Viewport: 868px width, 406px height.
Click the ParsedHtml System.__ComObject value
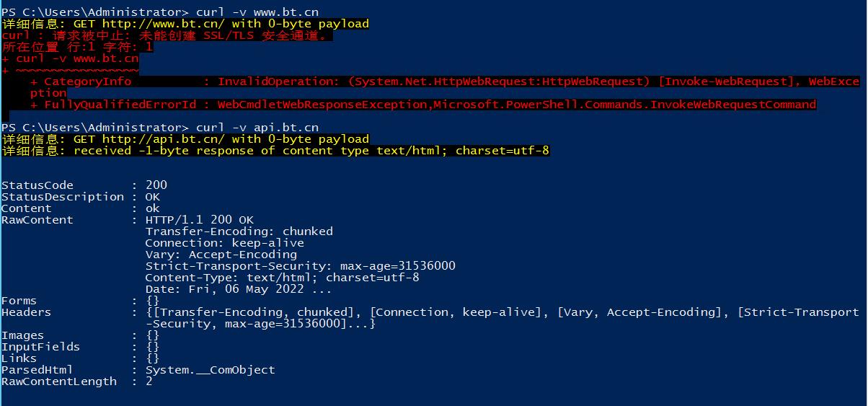(x=211, y=370)
